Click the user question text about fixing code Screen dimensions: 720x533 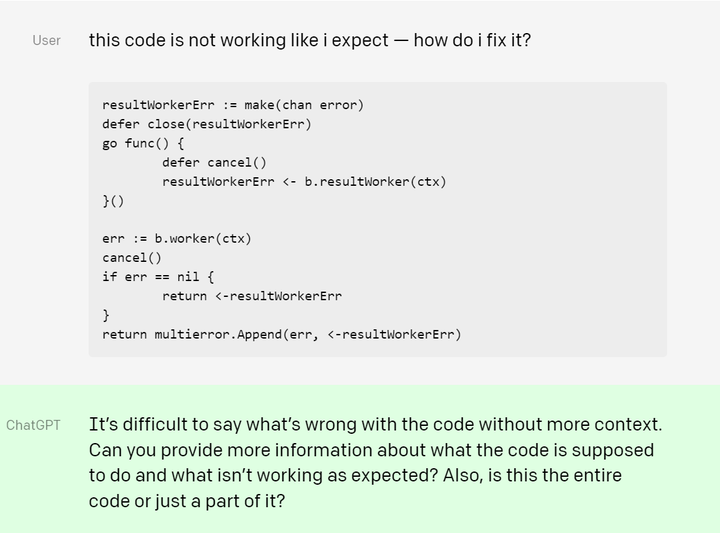(x=310, y=40)
